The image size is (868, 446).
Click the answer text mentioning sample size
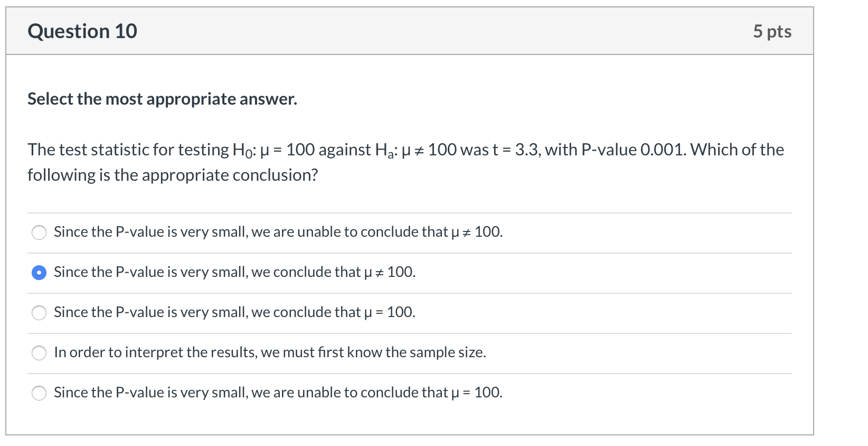coord(269,352)
